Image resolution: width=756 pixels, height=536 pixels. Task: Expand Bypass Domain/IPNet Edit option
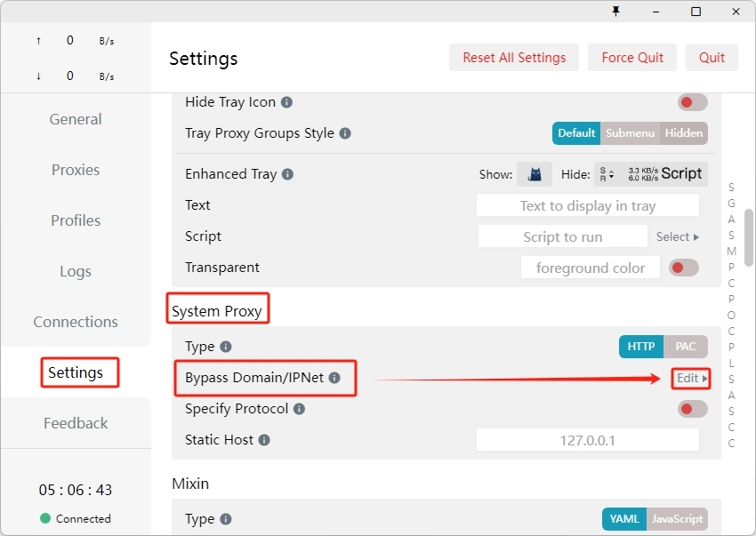[x=691, y=378]
